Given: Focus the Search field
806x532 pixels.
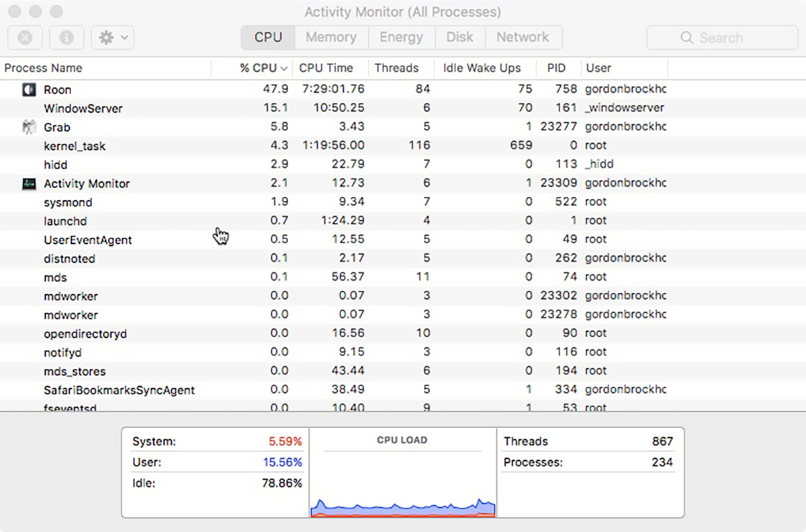Looking at the screenshot, I should [722, 38].
